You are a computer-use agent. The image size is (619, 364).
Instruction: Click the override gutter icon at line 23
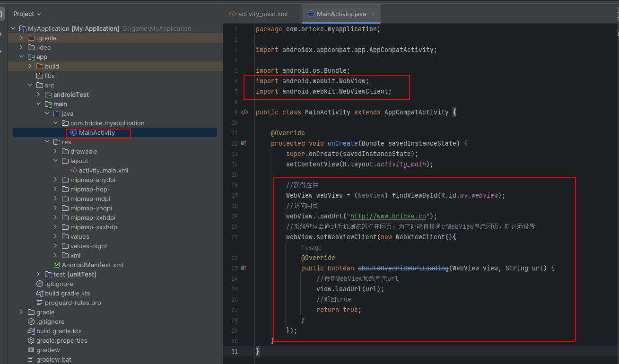pyautogui.click(x=244, y=268)
